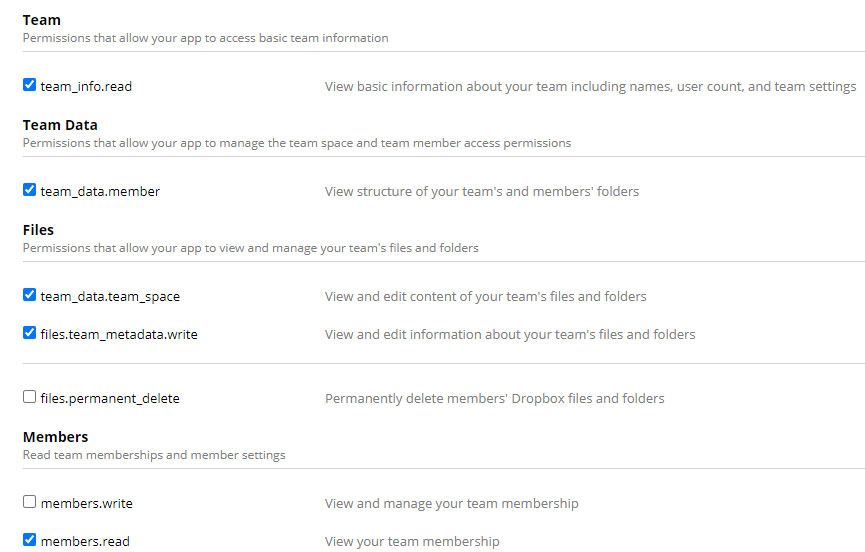
Task: Click the "Files" section heading
Action: click(x=38, y=230)
